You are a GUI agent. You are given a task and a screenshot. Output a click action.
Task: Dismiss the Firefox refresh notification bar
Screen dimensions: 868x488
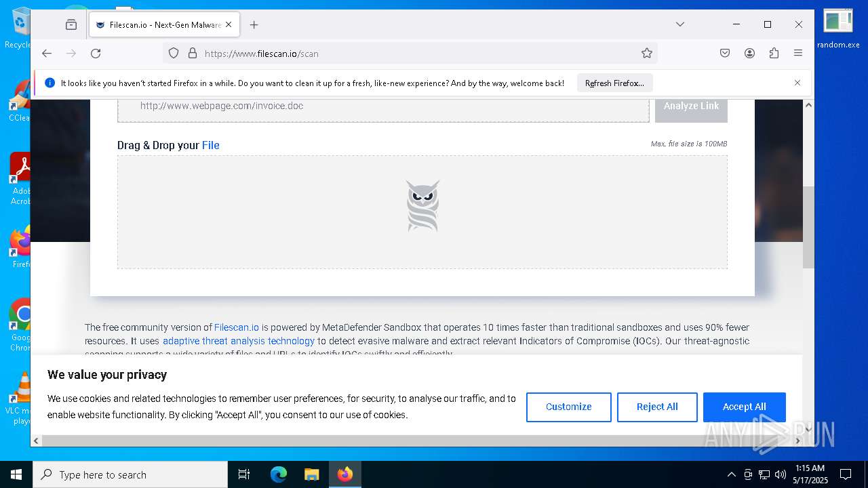point(797,83)
